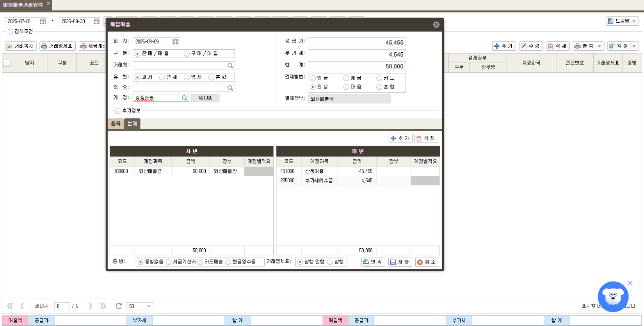Toggle 추가정보 checkbox
The height and width of the screenshot is (326, 644).
(118, 111)
